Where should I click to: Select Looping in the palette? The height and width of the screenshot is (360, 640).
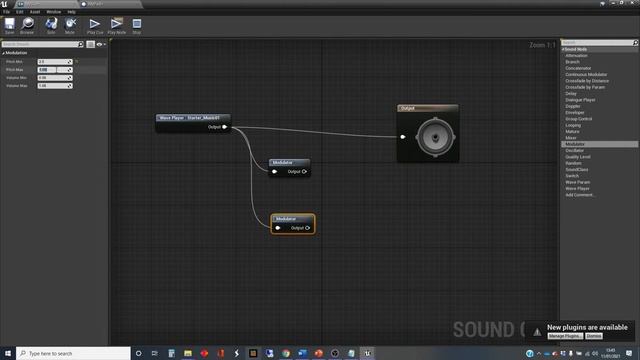click(x=573, y=125)
